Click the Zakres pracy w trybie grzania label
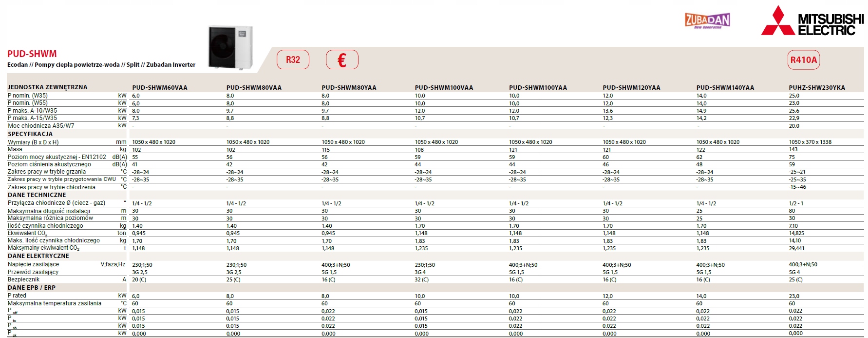The width and height of the screenshot is (868, 338). coord(47,172)
